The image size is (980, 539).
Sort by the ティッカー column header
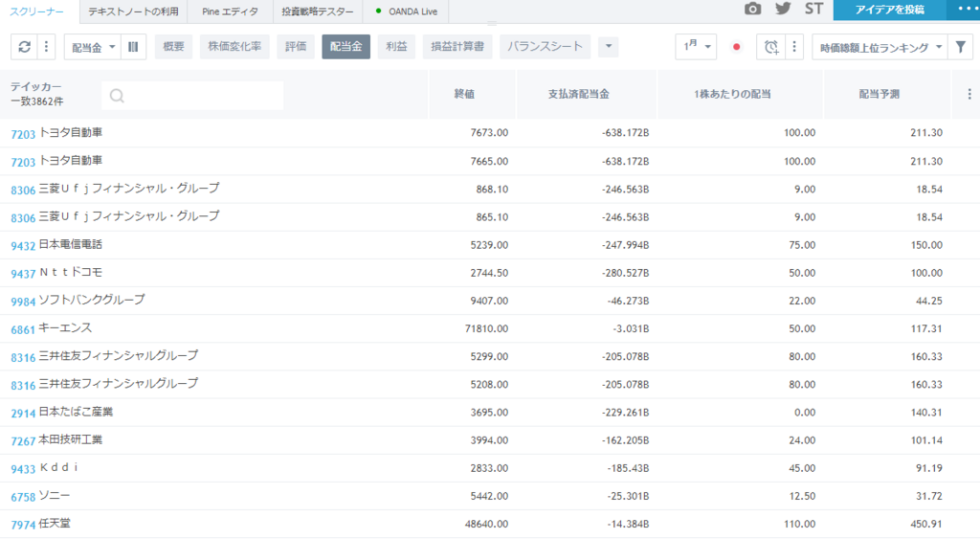coord(35,87)
